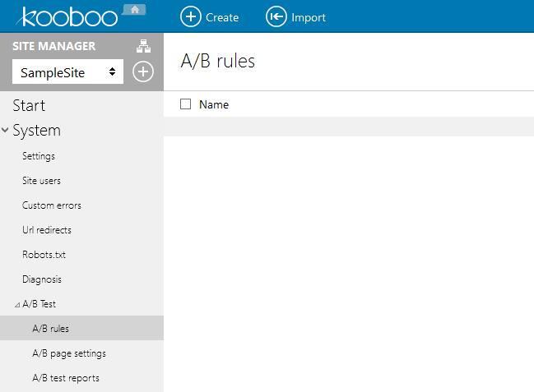
Task: Open Site users page
Action: point(41,181)
